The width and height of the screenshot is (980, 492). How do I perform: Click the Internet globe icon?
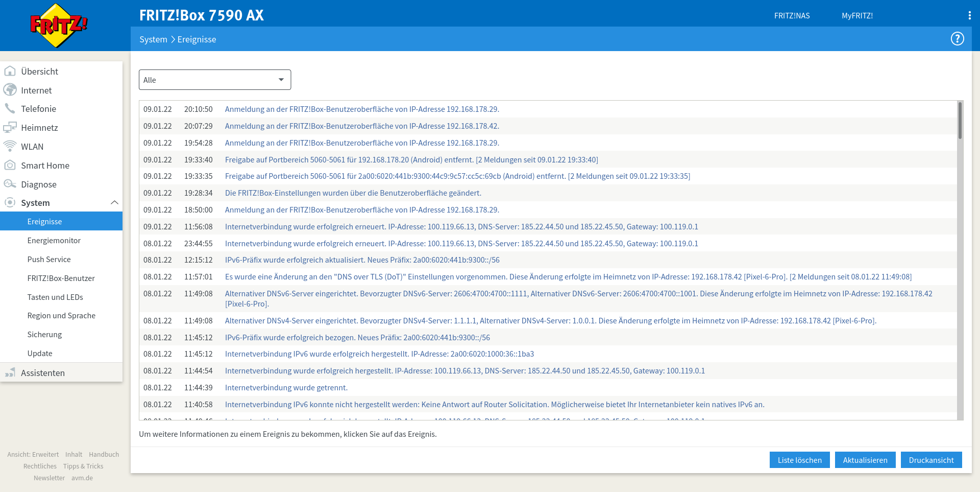coord(10,90)
